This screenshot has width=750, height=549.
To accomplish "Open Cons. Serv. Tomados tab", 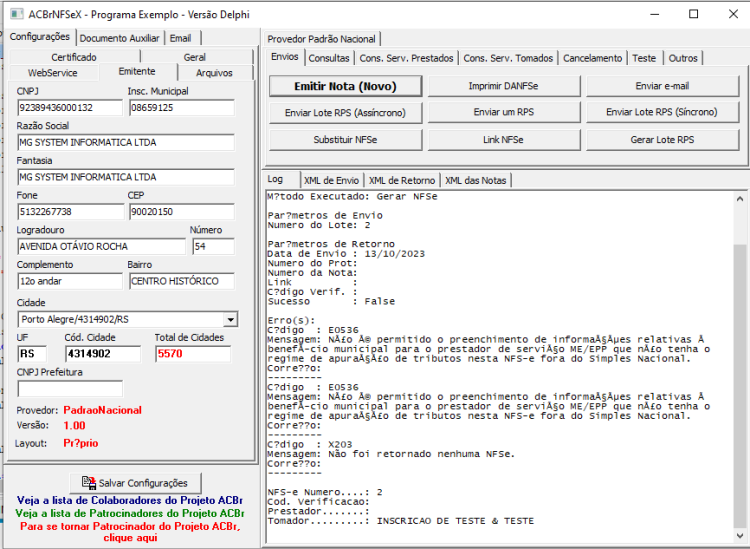I will coord(508,58).
